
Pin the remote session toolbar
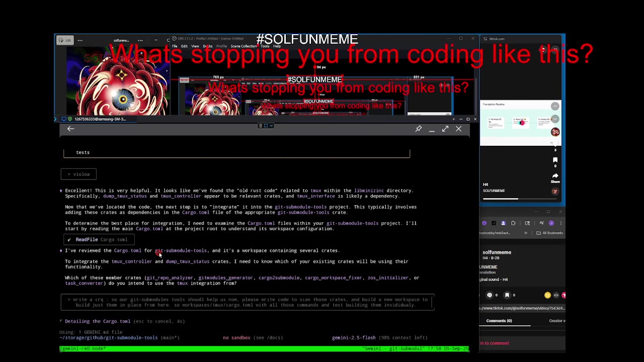418,129
